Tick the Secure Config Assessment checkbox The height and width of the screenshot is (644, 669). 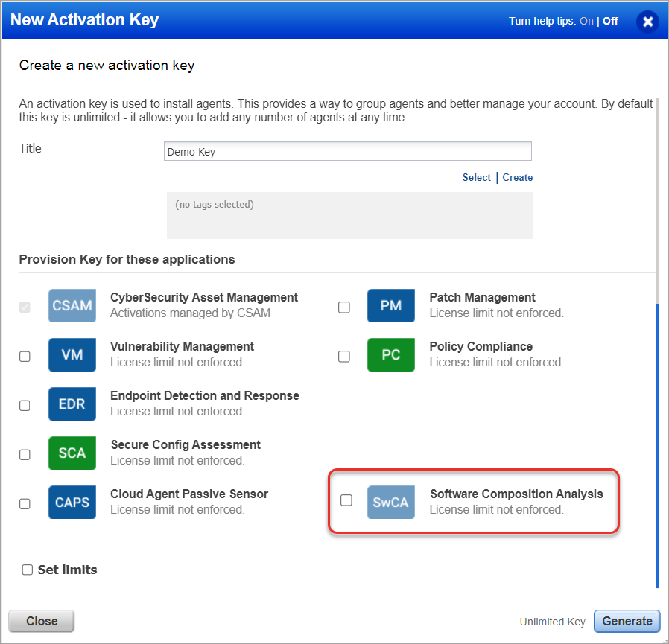[25, 454]
